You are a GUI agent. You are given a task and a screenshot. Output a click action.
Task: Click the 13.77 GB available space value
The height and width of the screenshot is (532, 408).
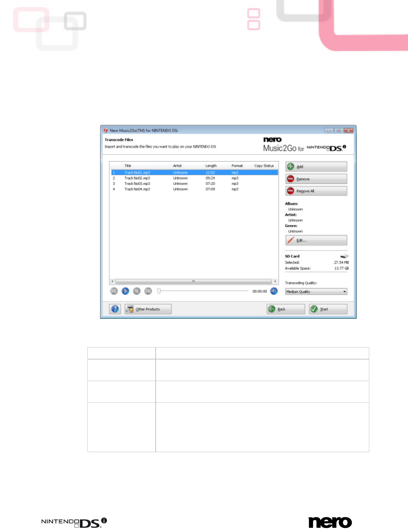coord(341,268)
